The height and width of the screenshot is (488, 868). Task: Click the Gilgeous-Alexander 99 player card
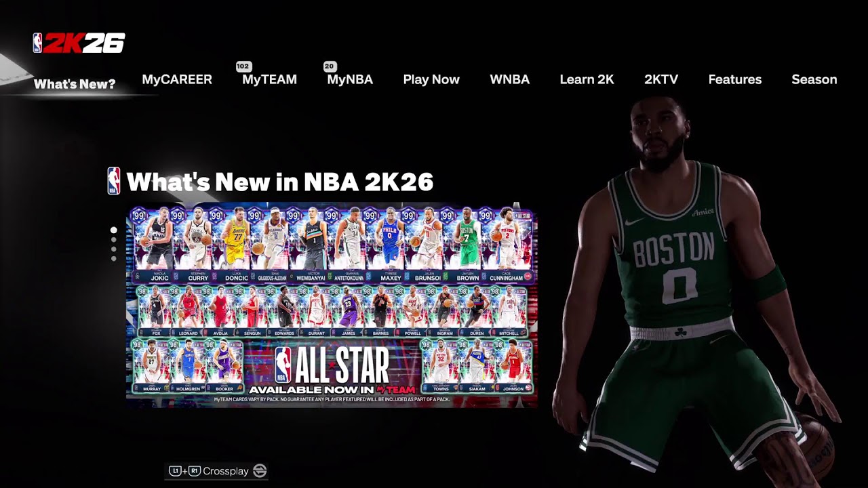tap(268, 245)
